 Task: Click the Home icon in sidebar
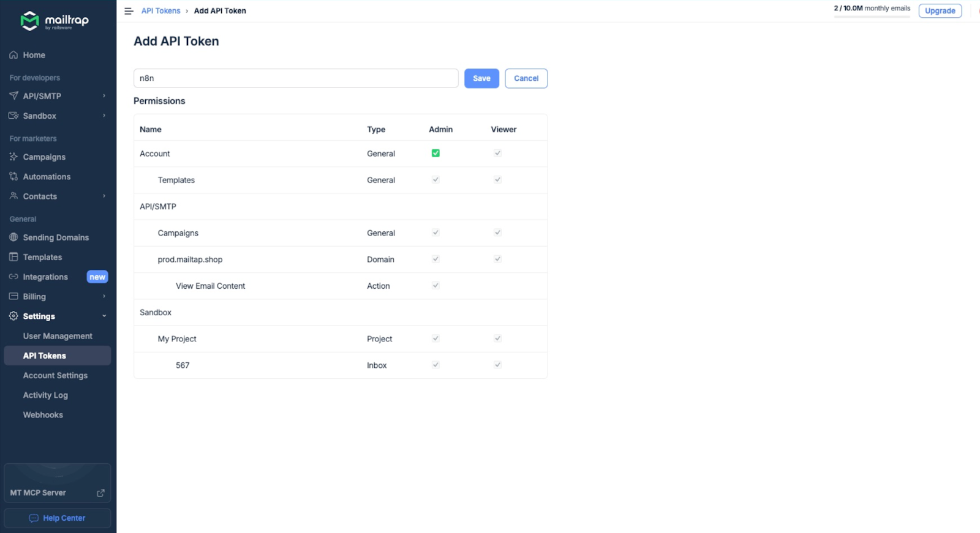point(13,55)
